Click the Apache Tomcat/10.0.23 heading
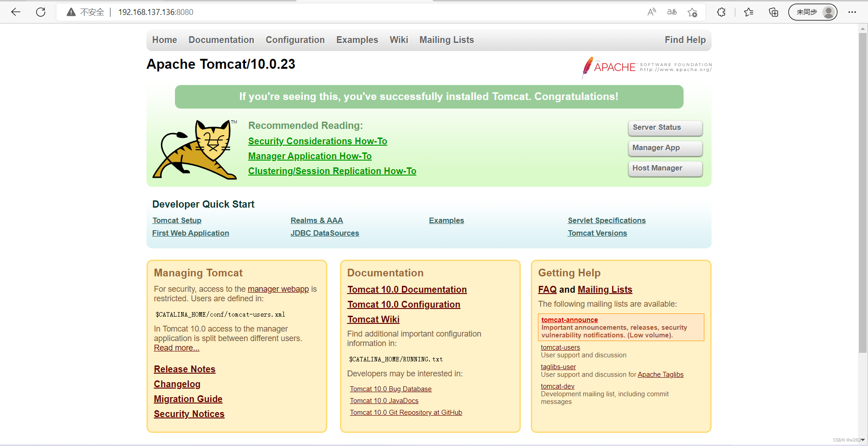This screenshot has height=446, width=868. tap(221, 64)
